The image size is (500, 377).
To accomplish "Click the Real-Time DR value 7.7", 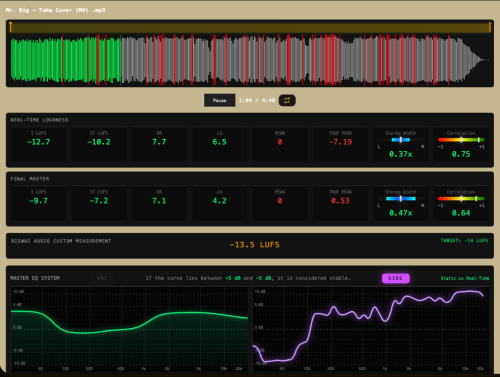I will [159, 142].
